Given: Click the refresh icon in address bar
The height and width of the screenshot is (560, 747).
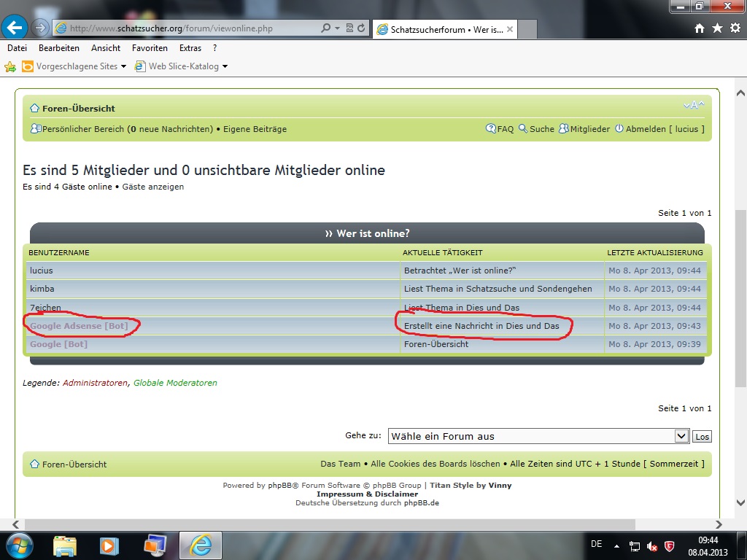Looking at the screenshot, I should [362, 28].
